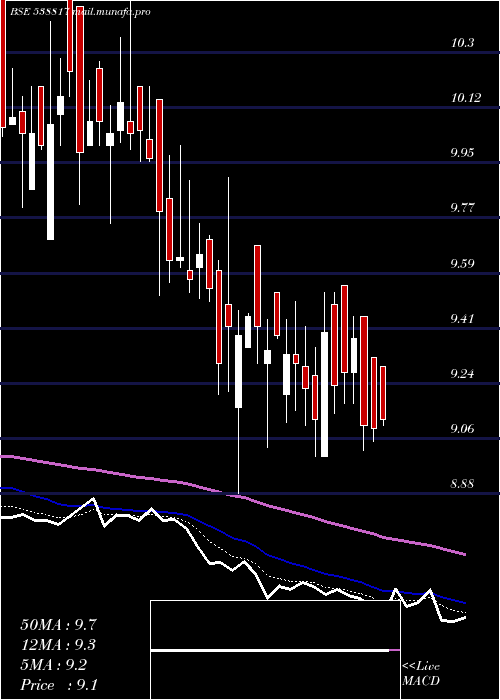Click the upper box of the MACD panel

(x=275, y=625)
